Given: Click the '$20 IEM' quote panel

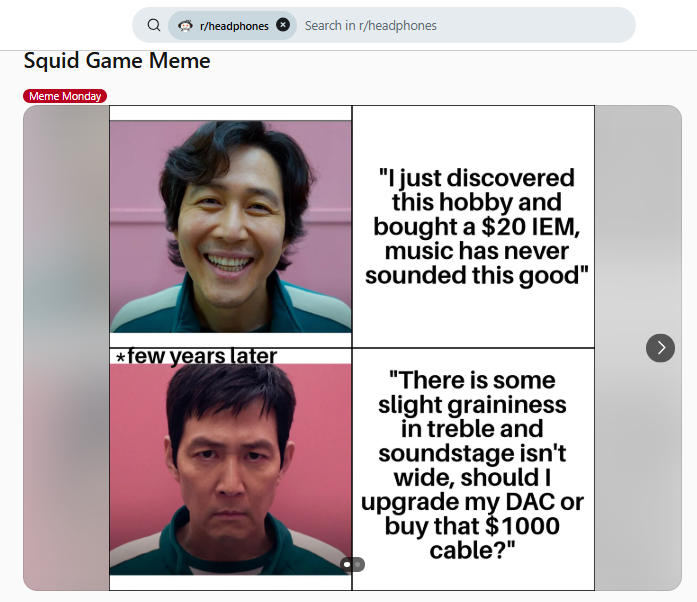Looking at the screenshot, I should (474, 226).
